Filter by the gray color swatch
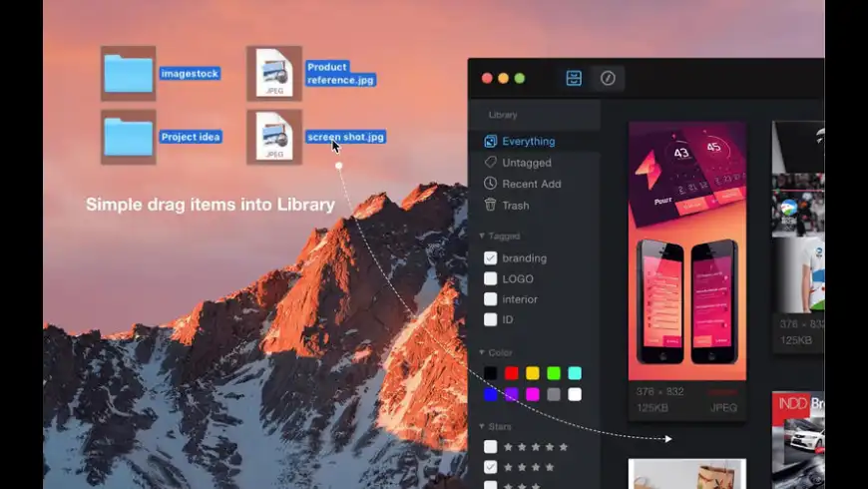 [554, 394]
